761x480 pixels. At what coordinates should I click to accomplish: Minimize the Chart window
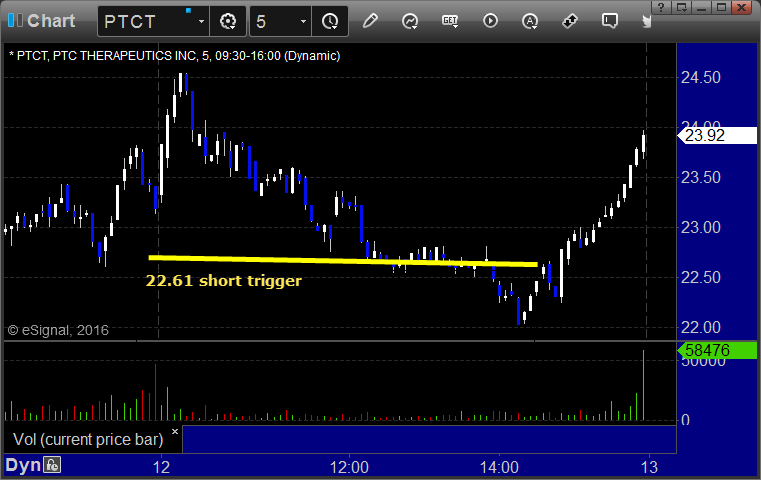pos(702,7)
